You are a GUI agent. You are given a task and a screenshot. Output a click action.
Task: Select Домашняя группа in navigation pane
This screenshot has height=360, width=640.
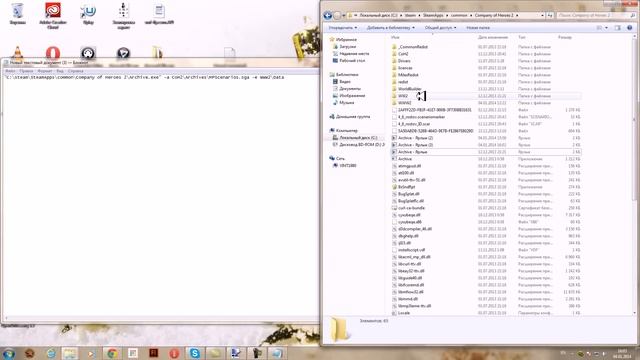pos(353,117)
